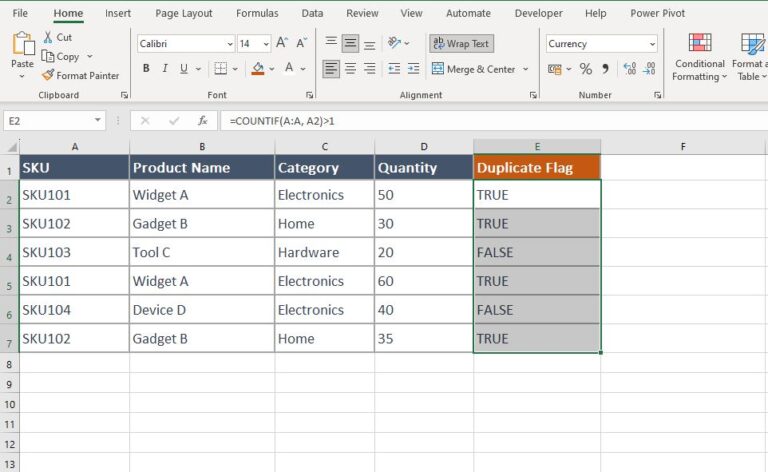Switch to the Formulas tab

click(257, 13)
